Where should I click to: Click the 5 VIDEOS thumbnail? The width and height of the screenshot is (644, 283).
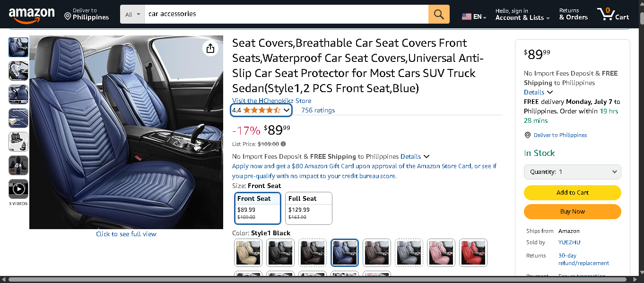18,189
